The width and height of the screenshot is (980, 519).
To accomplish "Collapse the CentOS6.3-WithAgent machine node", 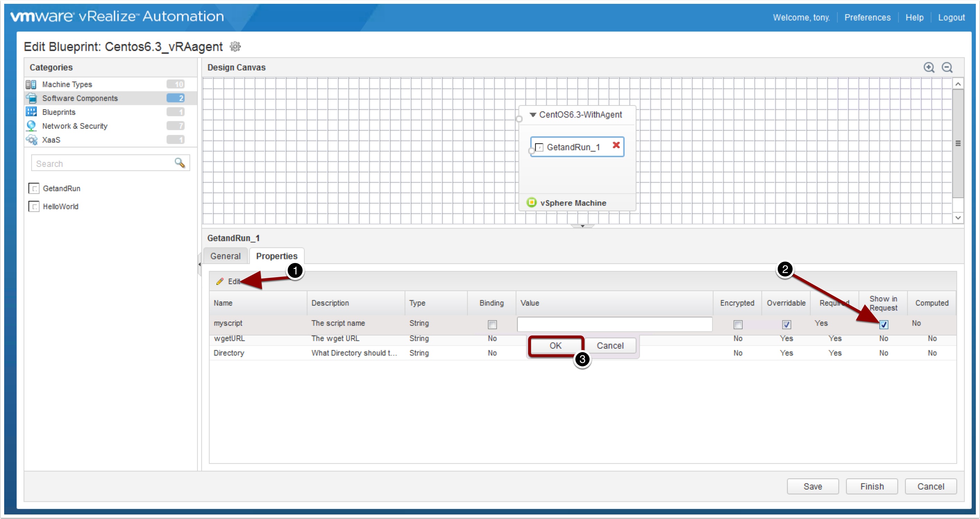I will coord(533,114).
